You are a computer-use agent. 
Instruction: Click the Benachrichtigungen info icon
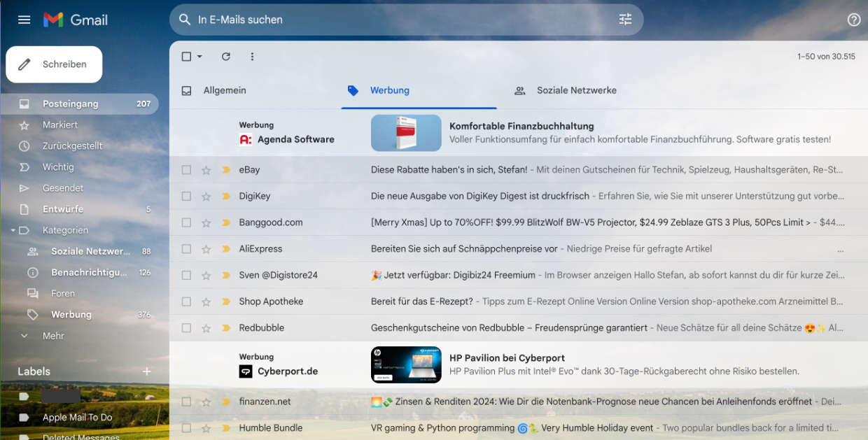33,273
